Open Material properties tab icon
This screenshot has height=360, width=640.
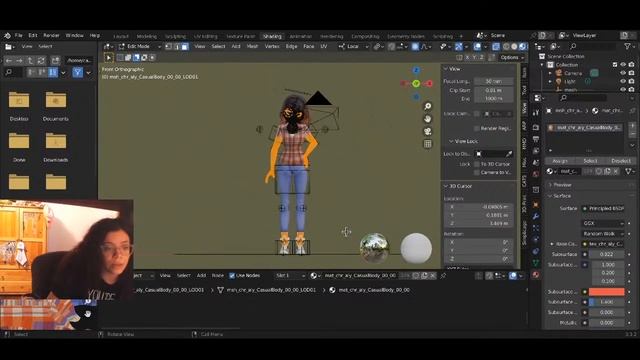536,275
